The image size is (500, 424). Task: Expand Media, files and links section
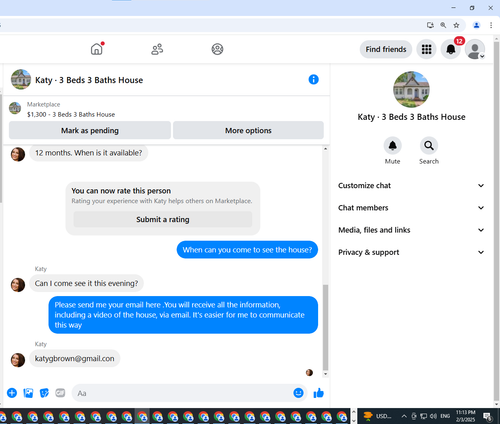(x=411, y=230)
